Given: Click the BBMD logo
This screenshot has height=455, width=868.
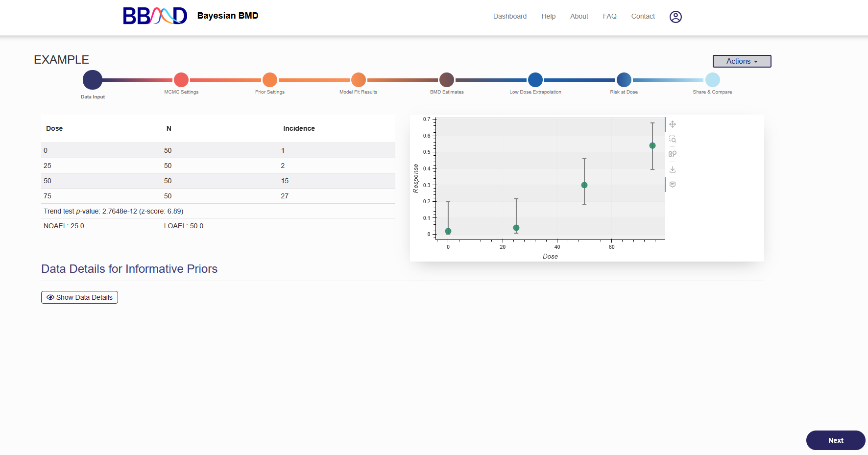Looking at the screenshot, I should tap(155, 15).
